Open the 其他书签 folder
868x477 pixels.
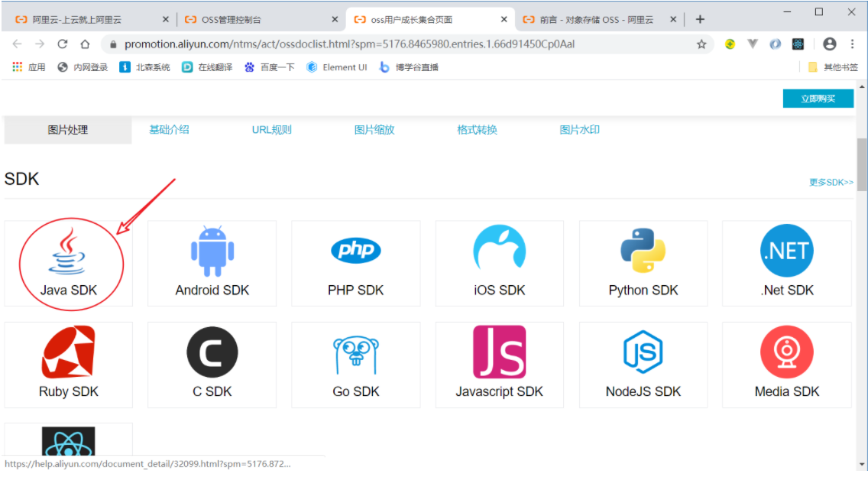point(833,67)
